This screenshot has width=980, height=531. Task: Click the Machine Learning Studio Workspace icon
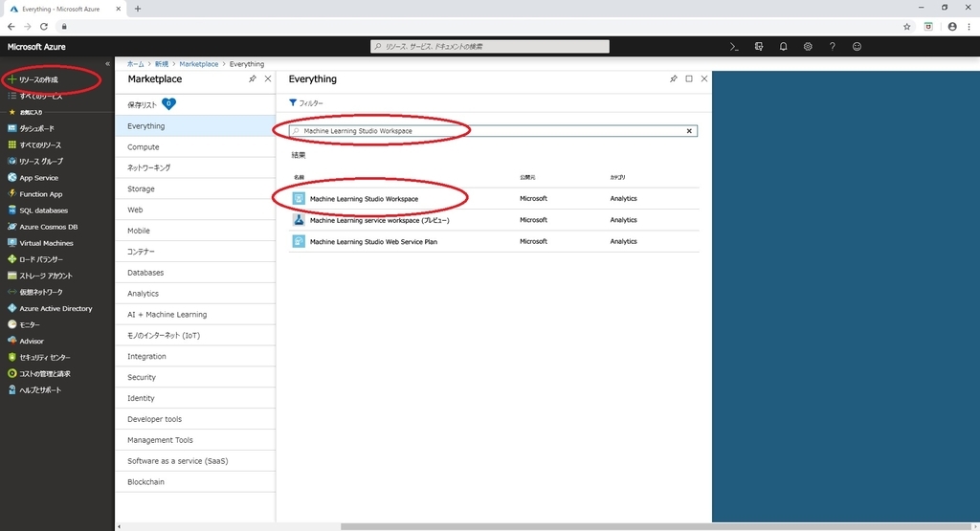point(299,199)
